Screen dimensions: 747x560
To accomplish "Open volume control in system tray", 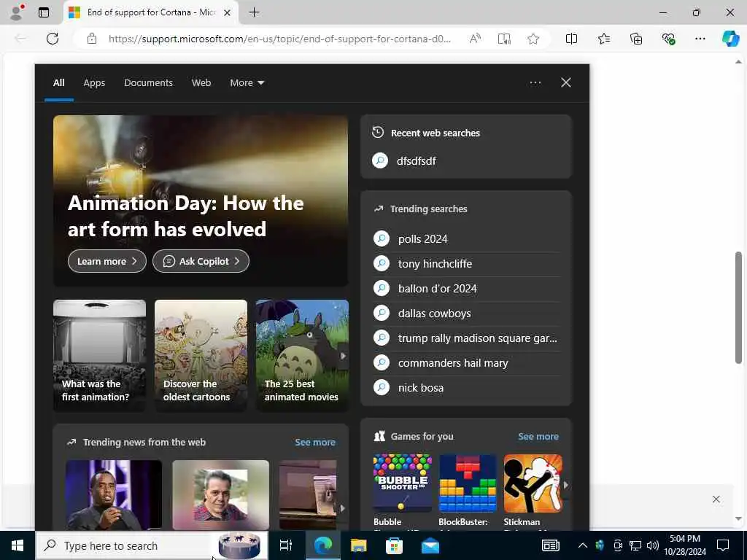I will click(653, 545).
